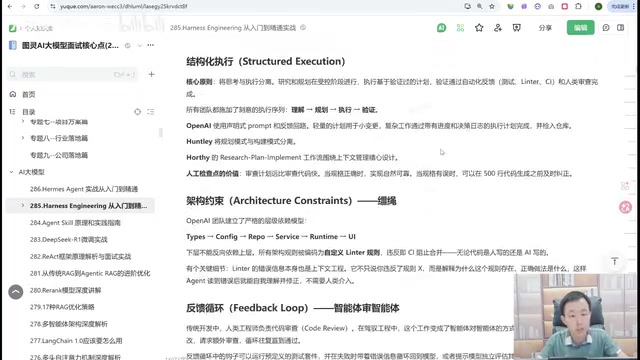Go to 首页 in the sidebar
This screenshot has height=360, width=640.
click(x=29, y=94)
